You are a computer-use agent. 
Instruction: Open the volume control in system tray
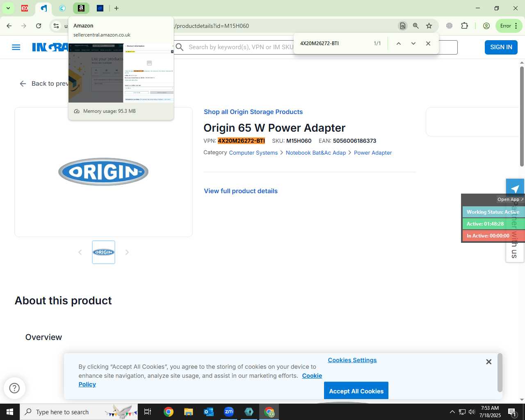(x=472, y=412)
